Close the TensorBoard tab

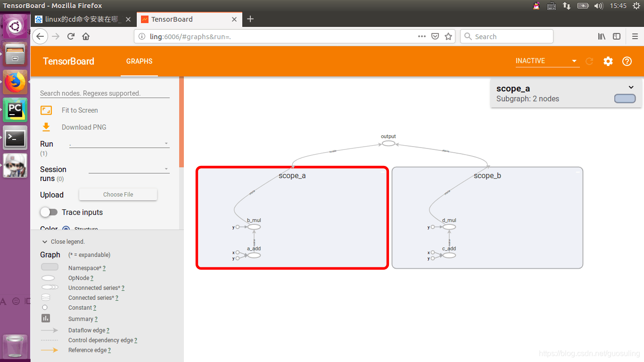pyautogui.click(x=235, y=19)
